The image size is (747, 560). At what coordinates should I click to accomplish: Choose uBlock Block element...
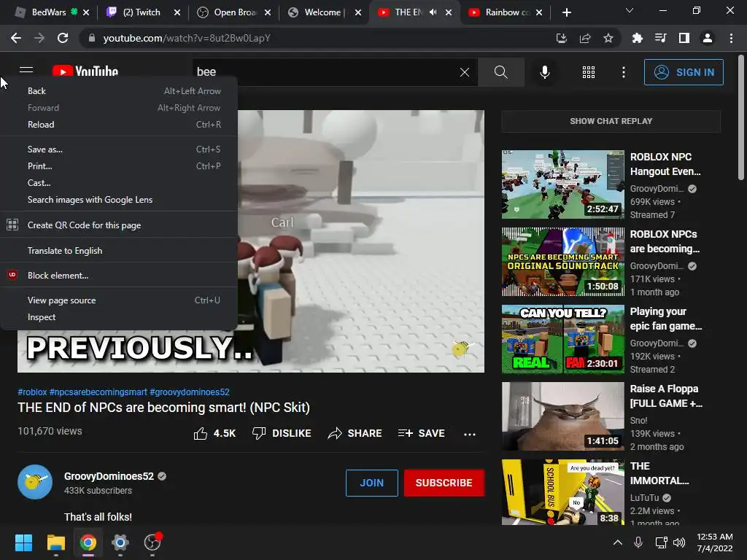(119, 275)
